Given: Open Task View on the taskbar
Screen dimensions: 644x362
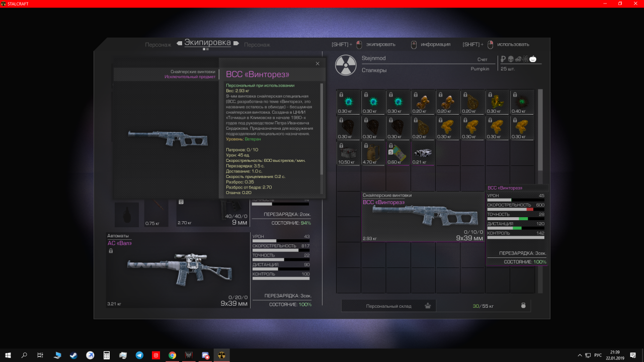Looking at the screenshot, I should click(40, 355).
